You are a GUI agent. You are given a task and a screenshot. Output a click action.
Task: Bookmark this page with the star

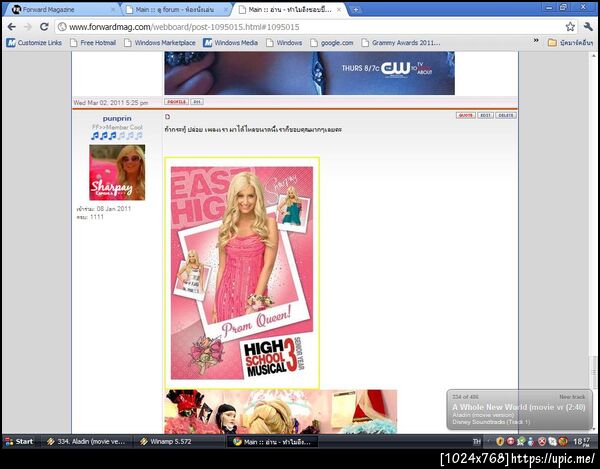click(x=570, y=27)
